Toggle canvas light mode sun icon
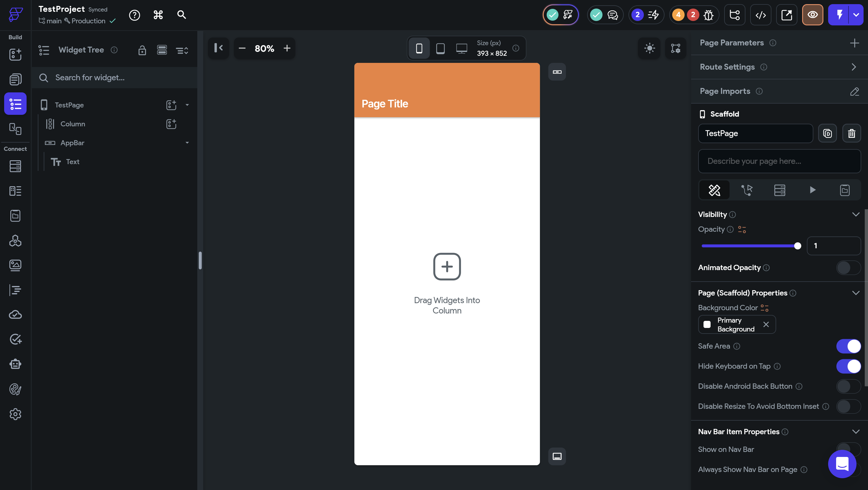 [x=649, y=48]
